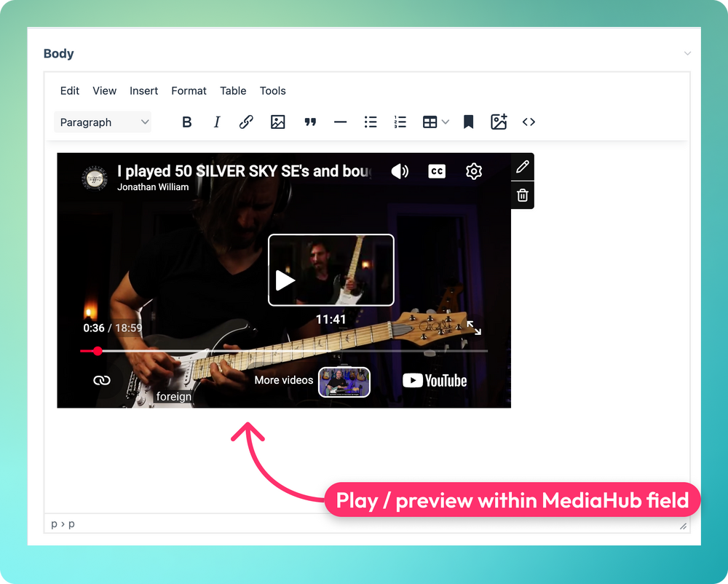Image resolution: width=728 pixels, height=584 pixels.
Task: Click the Jonathan William channel name
Action: (153, 187)
